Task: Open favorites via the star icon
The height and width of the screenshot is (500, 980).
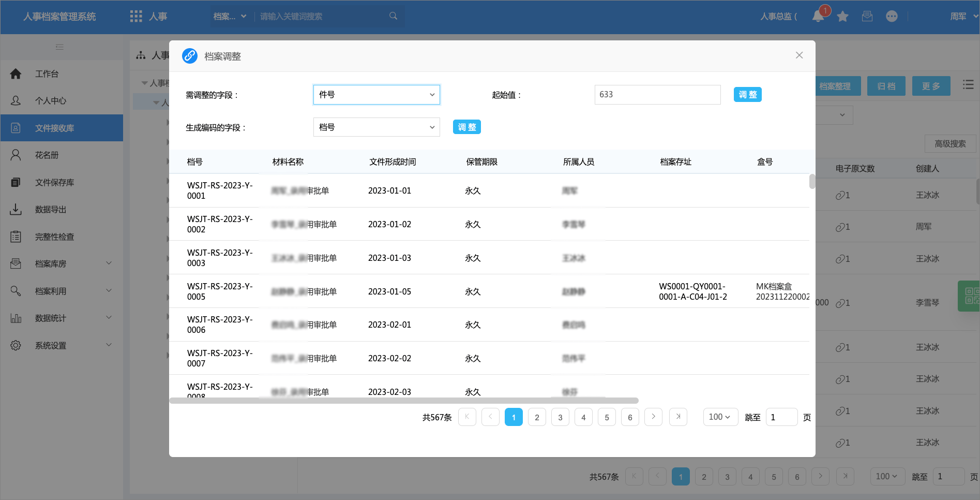Action: click(842, 17)
